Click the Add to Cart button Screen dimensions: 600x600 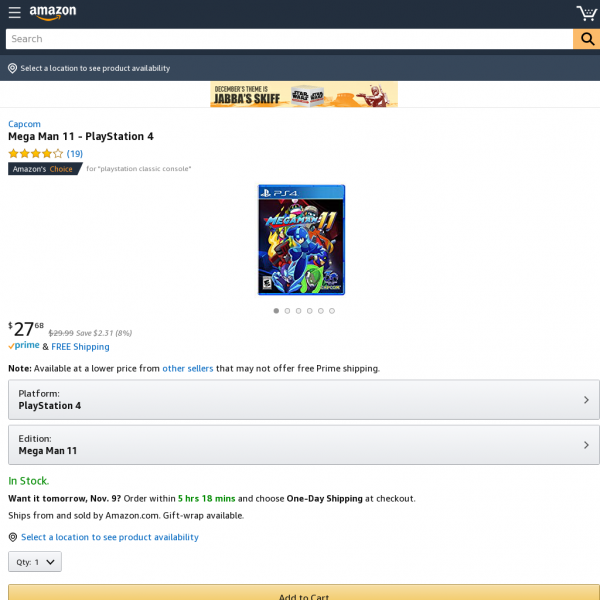[304, 592]
